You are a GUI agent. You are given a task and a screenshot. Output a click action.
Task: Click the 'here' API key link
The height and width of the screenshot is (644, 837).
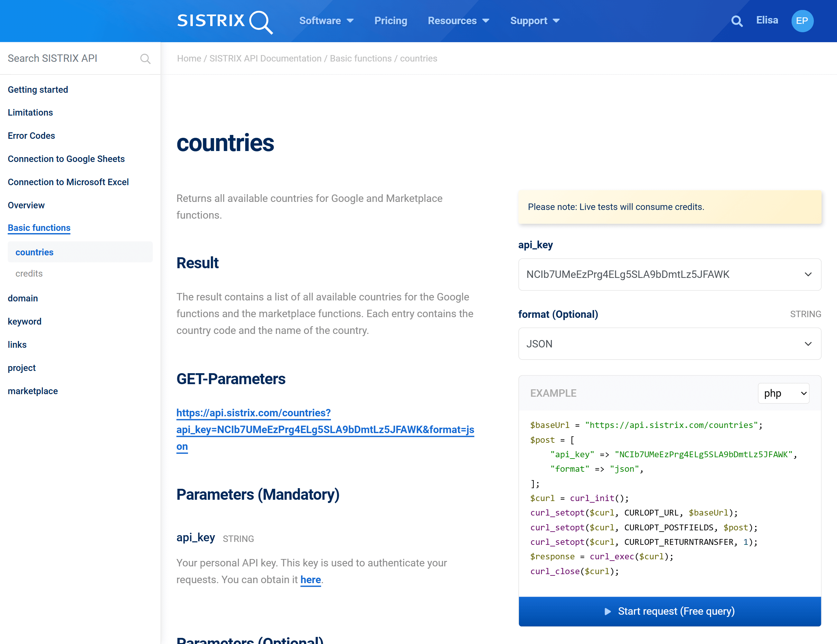(x=310, y=580)
